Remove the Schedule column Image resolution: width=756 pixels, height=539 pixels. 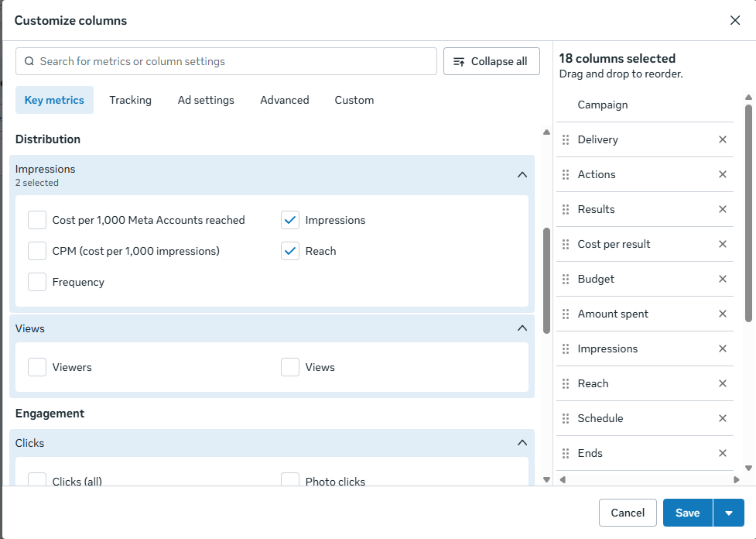click(722, 418)
